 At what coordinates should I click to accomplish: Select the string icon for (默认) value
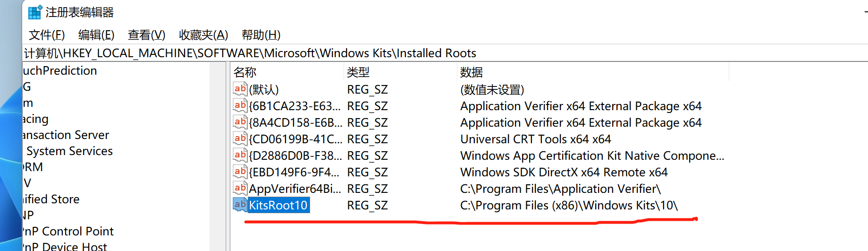coord(240,88)
